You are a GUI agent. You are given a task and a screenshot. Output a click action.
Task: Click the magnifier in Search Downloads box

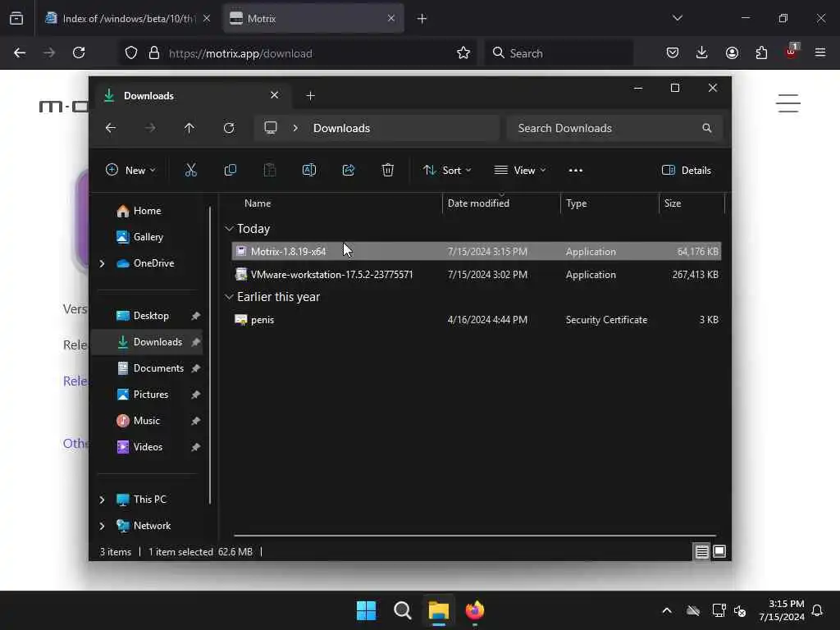(706, 128)
